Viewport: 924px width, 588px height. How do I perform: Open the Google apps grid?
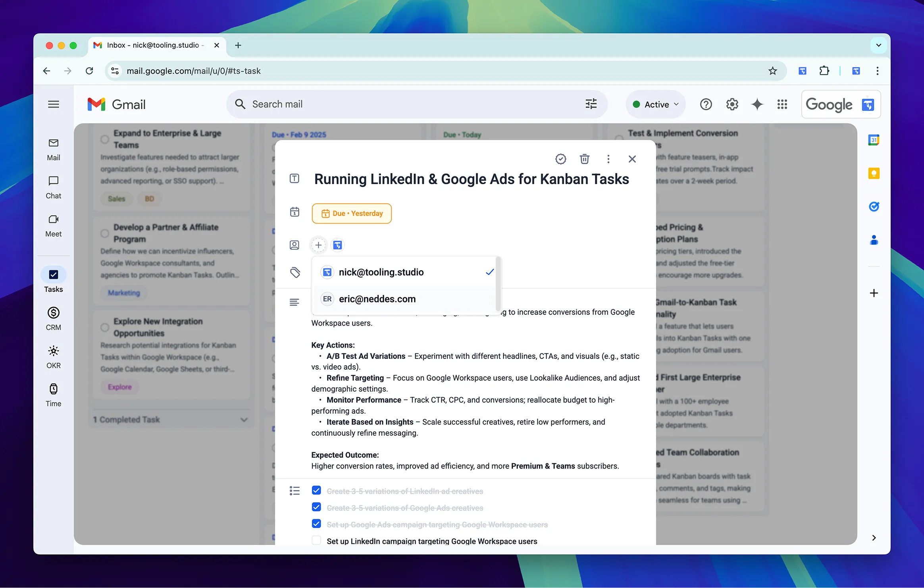point(782,104)
